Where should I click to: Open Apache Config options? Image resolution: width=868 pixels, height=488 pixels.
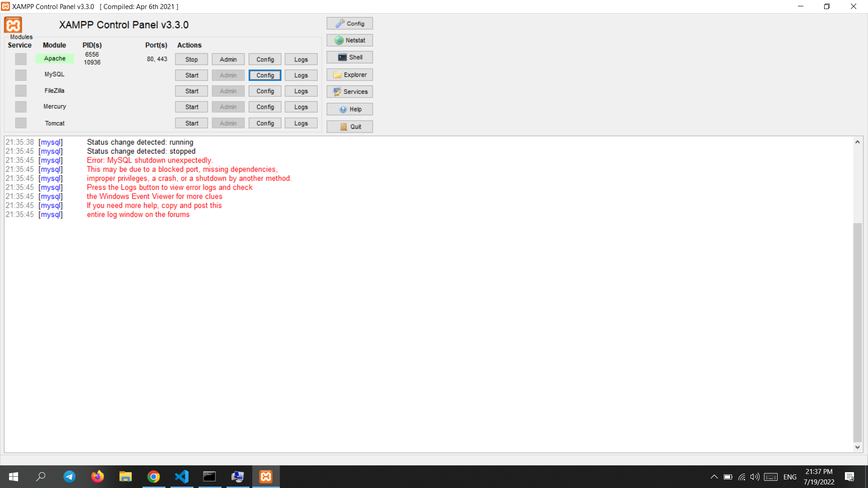click(x=265, y=59)
